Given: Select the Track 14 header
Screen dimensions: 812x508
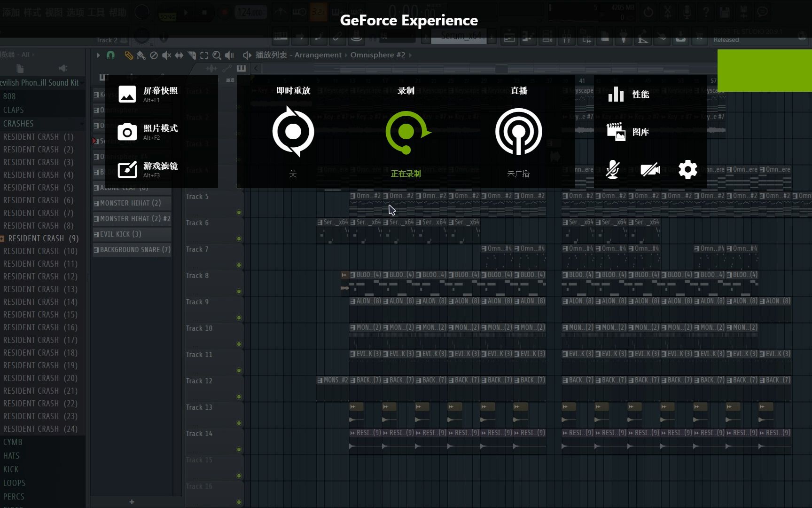Looking at the screenshot, I should (x=214, y=441).
